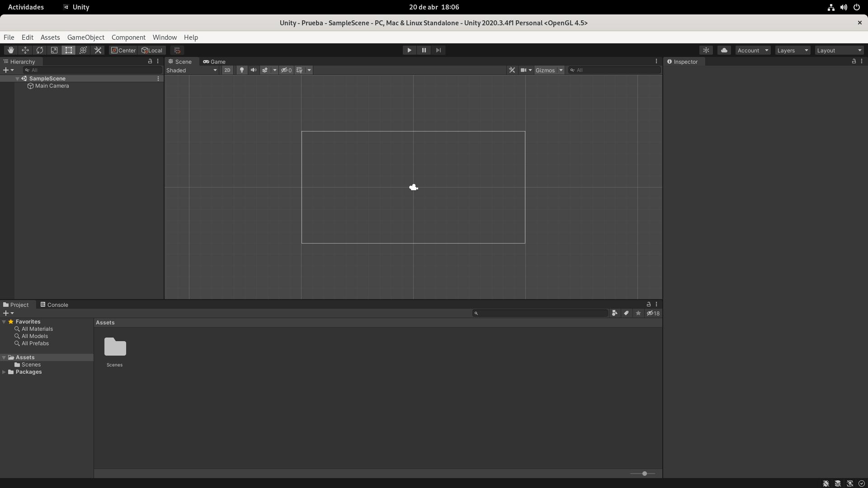
Task: Toggle 2D scene view mode
Action: pos(227,70)
